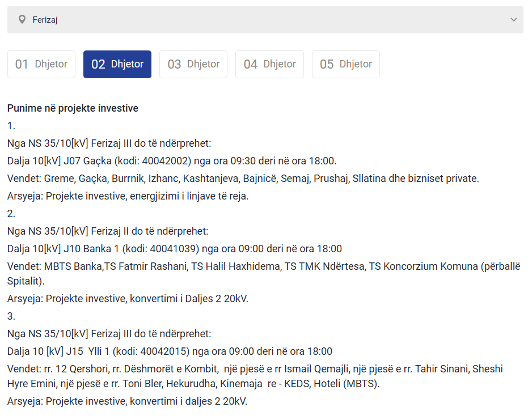Viewport: 528px width, 420px height.
Task: Click the reason line 'konvertimi i Daljes 2 20kV'
Action: point(128,298)
